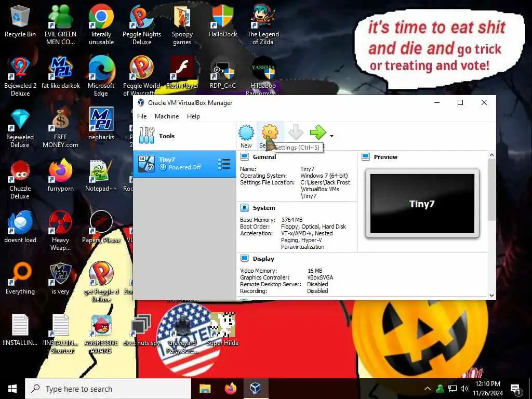Open the File menu
The image size is (532, 399).
click(x=142, y=116)
